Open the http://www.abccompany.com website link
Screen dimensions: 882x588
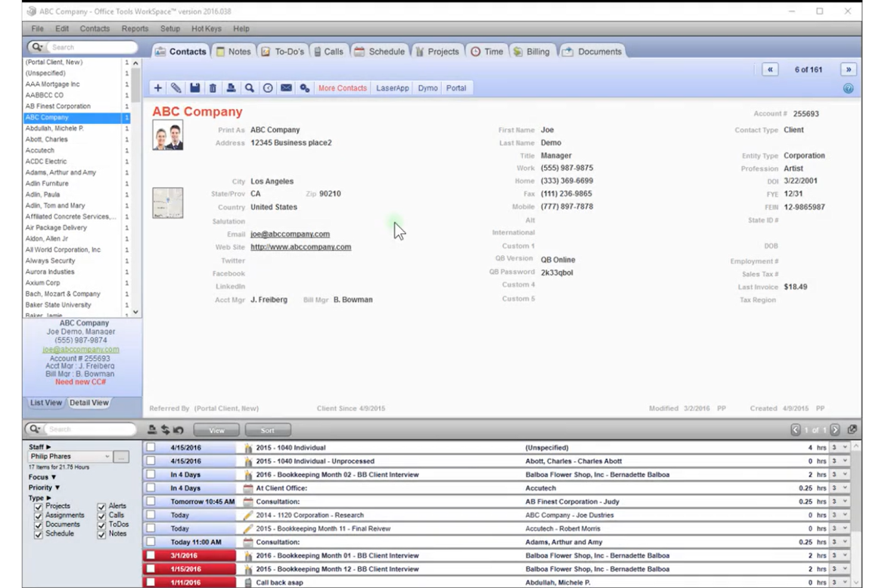[x=301, y=247]
